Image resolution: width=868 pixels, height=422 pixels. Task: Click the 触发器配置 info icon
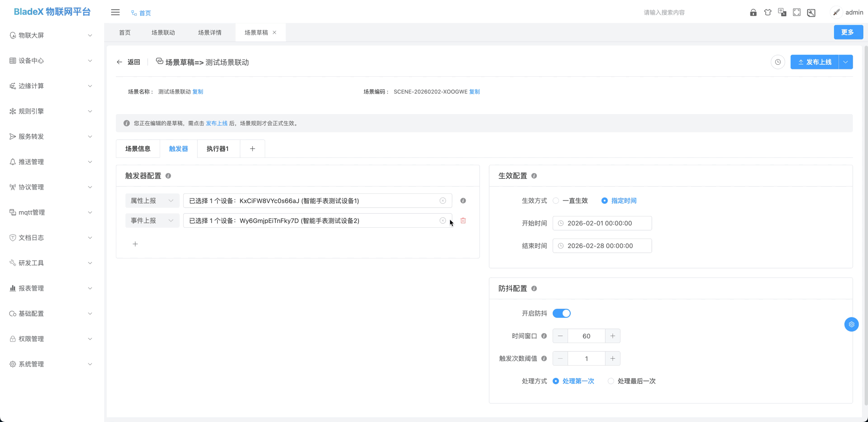pos(168,176)
